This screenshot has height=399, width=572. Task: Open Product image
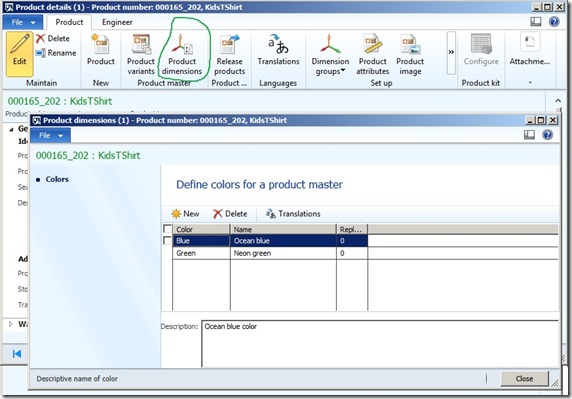[x=410, y=54]
